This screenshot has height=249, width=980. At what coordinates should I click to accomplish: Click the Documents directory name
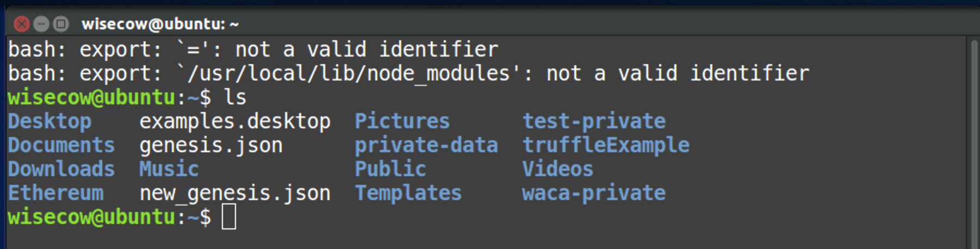tap(61, 145)
